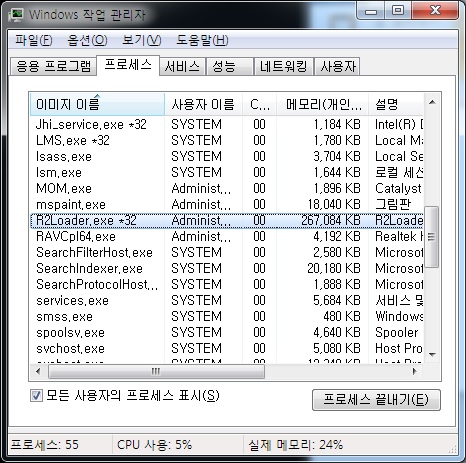466x463 pixels.
Task: Maximize the Windows 작업 관리자 window
Action: pyautogui.click(x=398, y=11)
